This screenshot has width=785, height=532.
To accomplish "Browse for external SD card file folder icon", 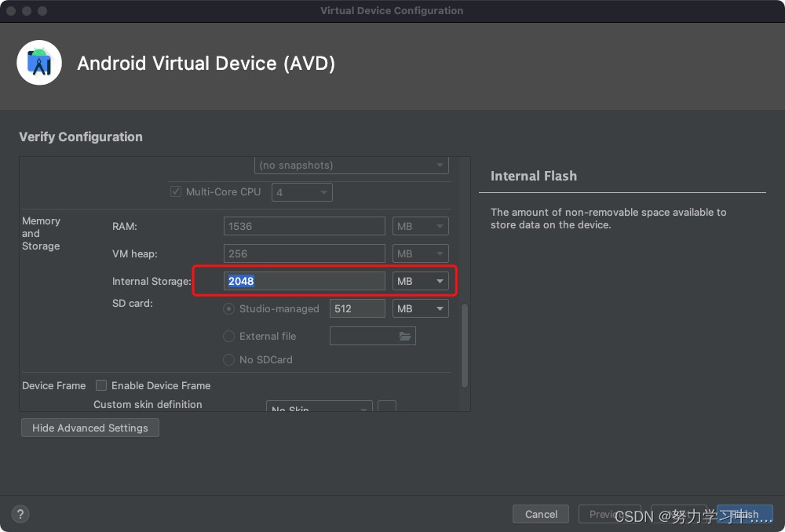I will [405, 336].
